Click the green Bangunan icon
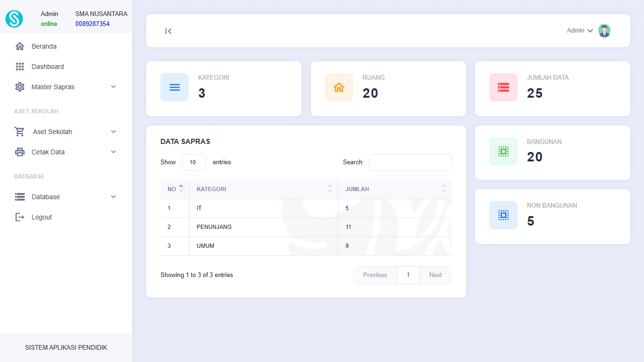Image resolution: width=644 pixels, height=362 pixels. [503, 152]
